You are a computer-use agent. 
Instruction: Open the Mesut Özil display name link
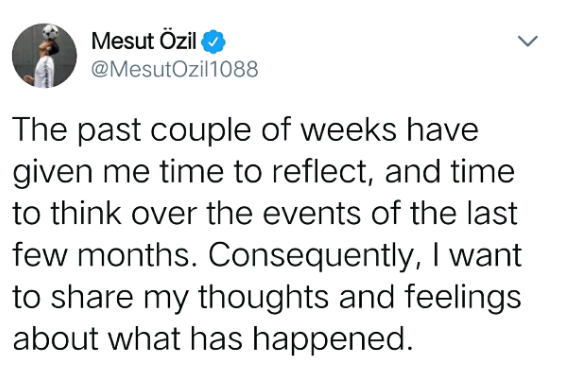click(x=144, y=41)
